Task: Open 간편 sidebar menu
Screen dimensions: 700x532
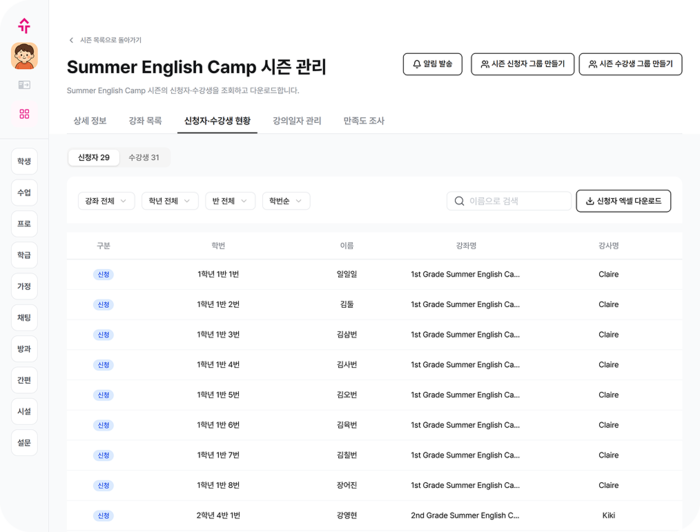Action: [x=24, y=380]
